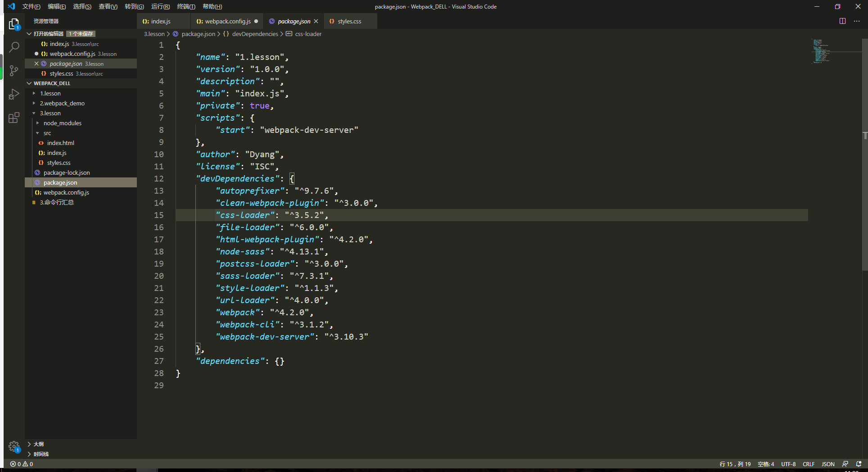This screenshot has width=868, height=472.
Task: Click the code minimap preview
Action: [x=821, y=51]
